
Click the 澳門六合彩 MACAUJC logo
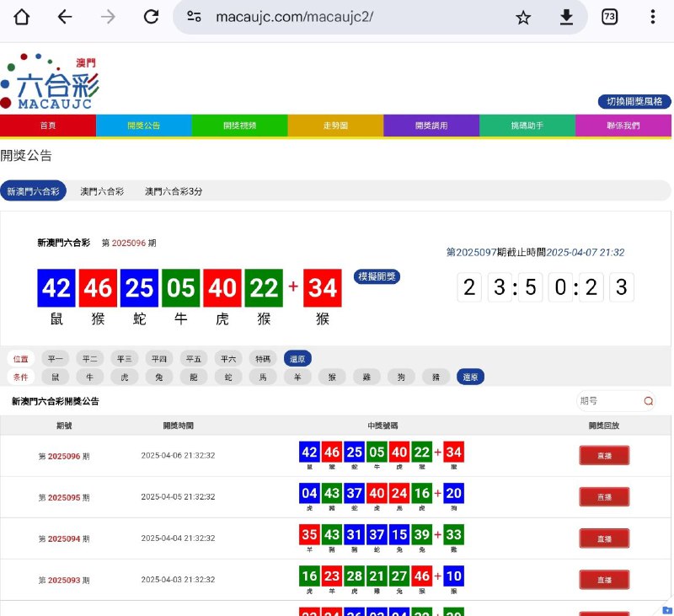pyautogui.click(x=50, y=81)
